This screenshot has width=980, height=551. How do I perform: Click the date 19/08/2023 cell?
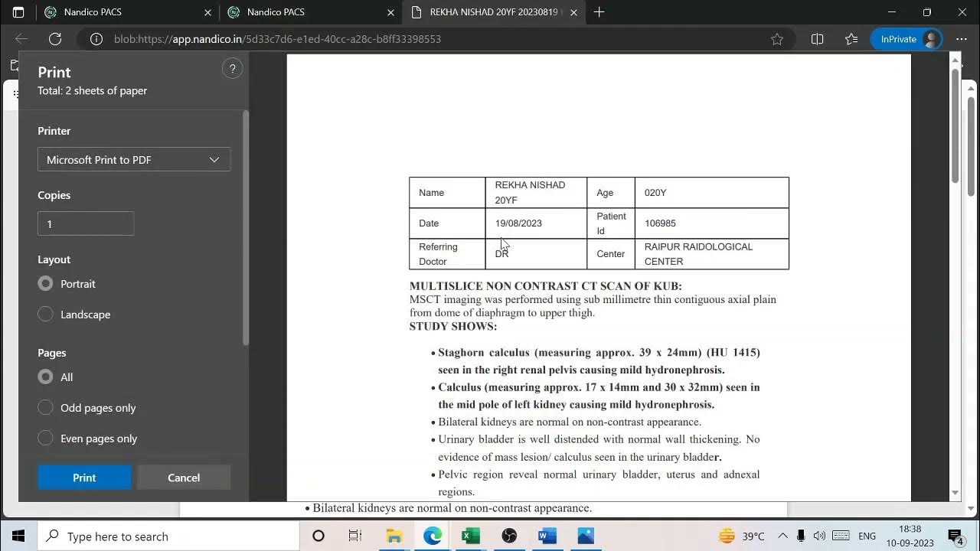(x=536, y=223)
